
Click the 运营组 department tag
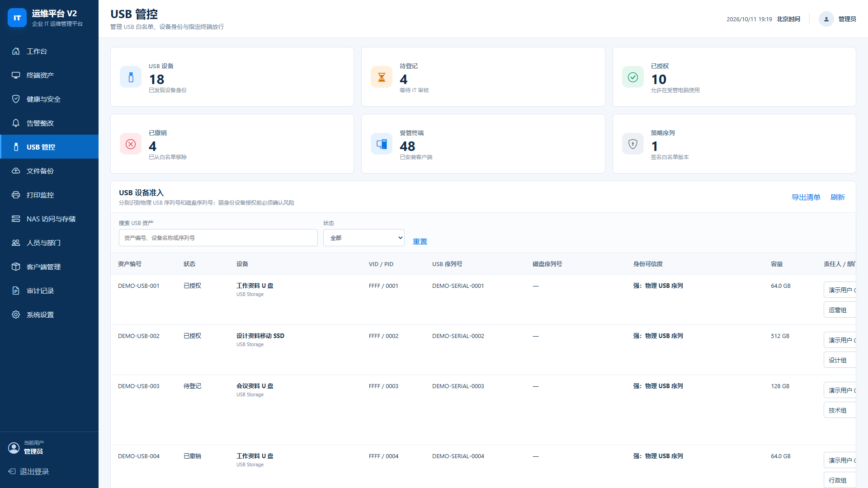coord(839,310)
